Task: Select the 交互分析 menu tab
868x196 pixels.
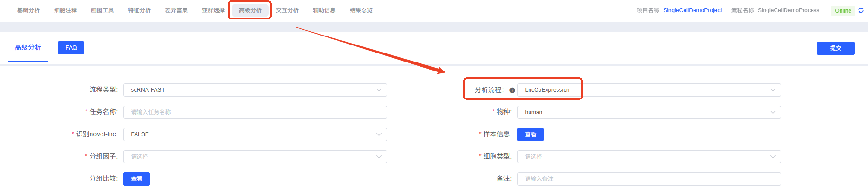Action: click(287, 10)
